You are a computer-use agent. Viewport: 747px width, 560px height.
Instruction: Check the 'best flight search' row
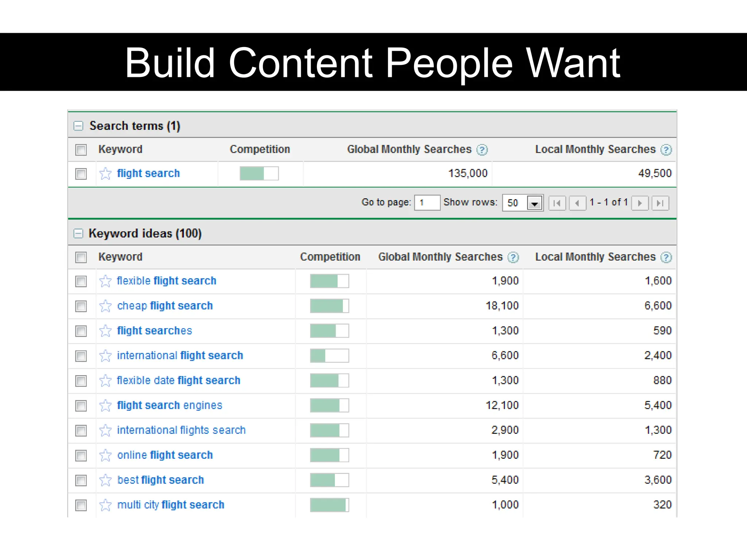point(81,481)
